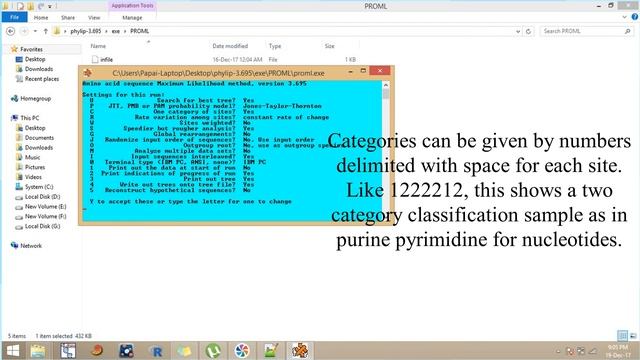Click the proml.exe console scrollbar up arrow
This screenshot has width=640, height=360.
(386, 85)
